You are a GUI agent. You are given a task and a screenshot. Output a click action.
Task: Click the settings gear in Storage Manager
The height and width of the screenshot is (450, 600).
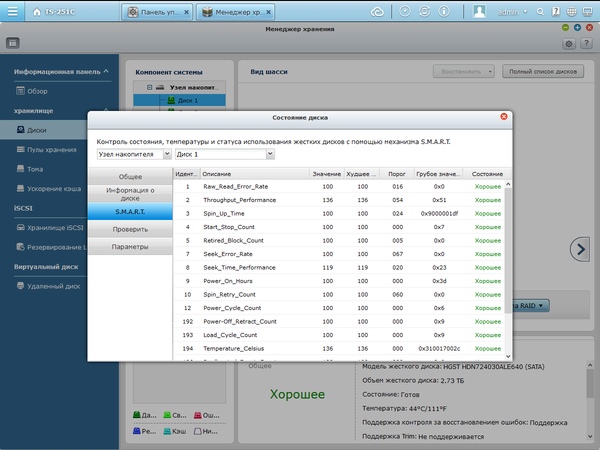point(569,44)
